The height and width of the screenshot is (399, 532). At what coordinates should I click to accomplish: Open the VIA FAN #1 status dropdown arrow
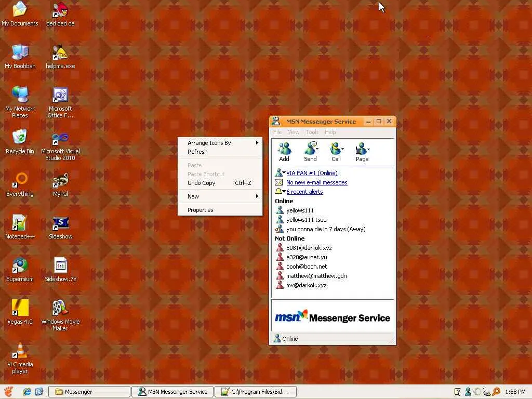[284, 172]
